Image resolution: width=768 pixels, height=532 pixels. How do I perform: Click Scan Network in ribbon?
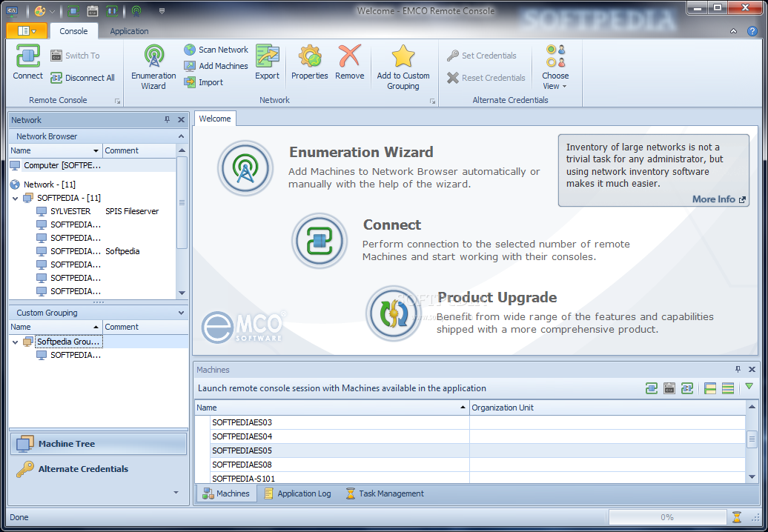click(x=216, y=50)
